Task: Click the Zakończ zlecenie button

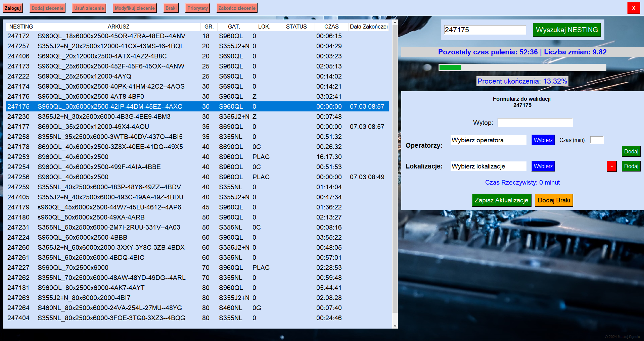Action: (x=237, y=8)
